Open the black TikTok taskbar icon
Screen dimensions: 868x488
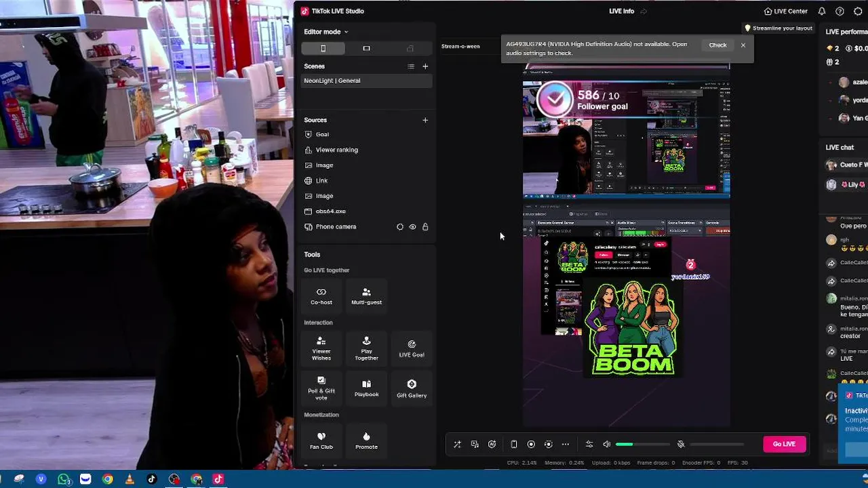[x=152, y=479]
